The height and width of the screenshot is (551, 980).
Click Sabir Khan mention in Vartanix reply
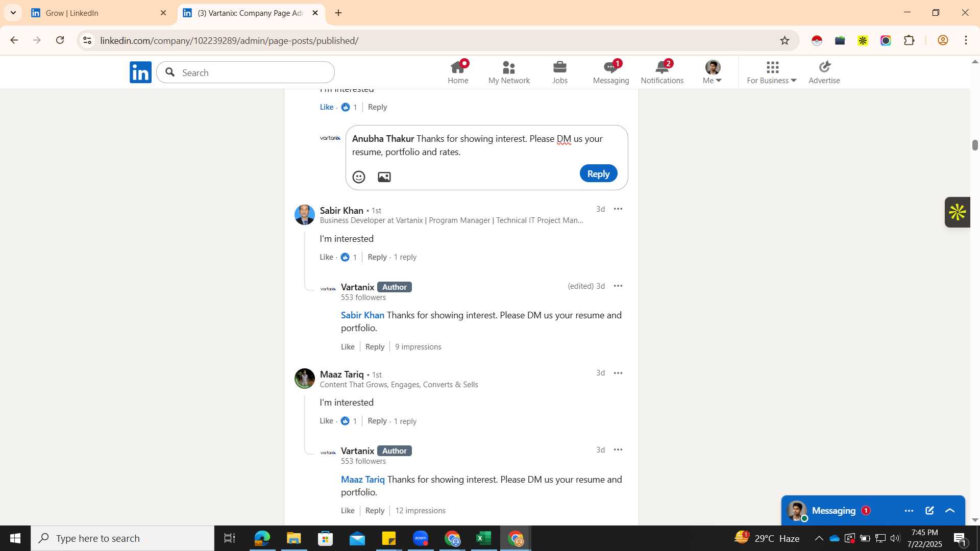pos(362,315)
